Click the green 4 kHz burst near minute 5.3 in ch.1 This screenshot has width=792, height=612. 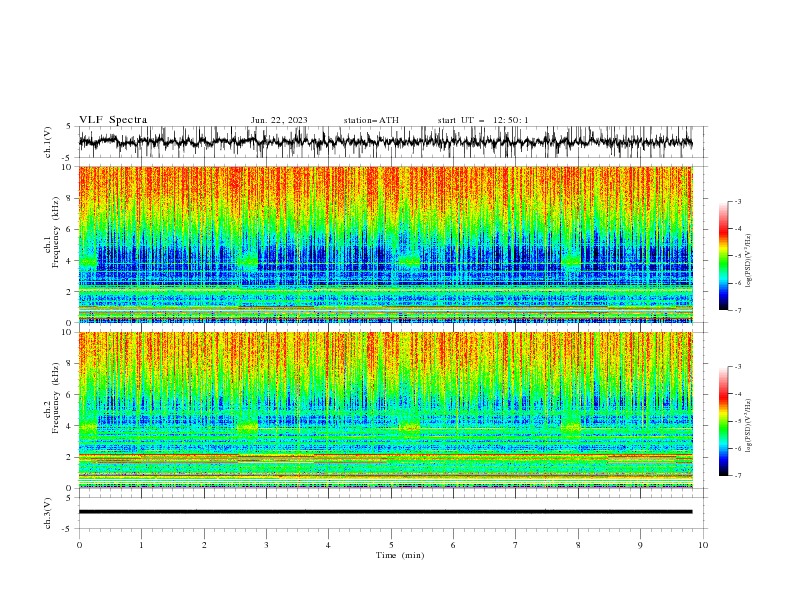tap(409, 260)
